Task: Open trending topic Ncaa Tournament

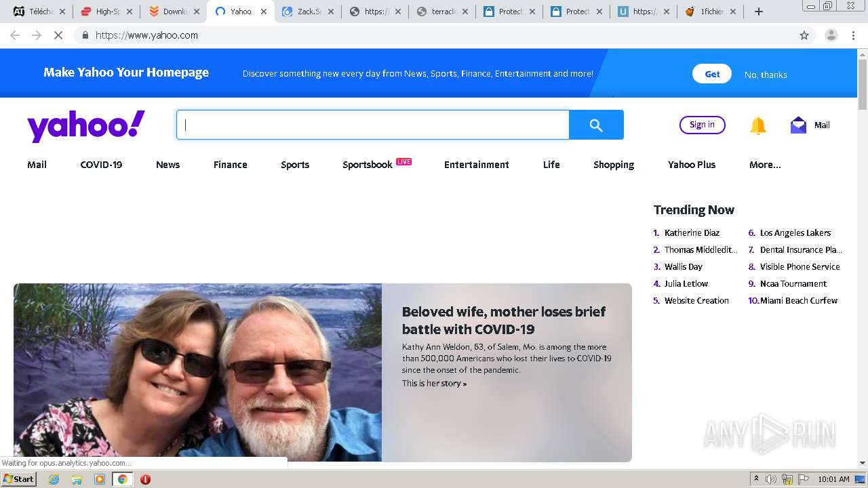Action: pyautogui.click(x=793, y=283)
